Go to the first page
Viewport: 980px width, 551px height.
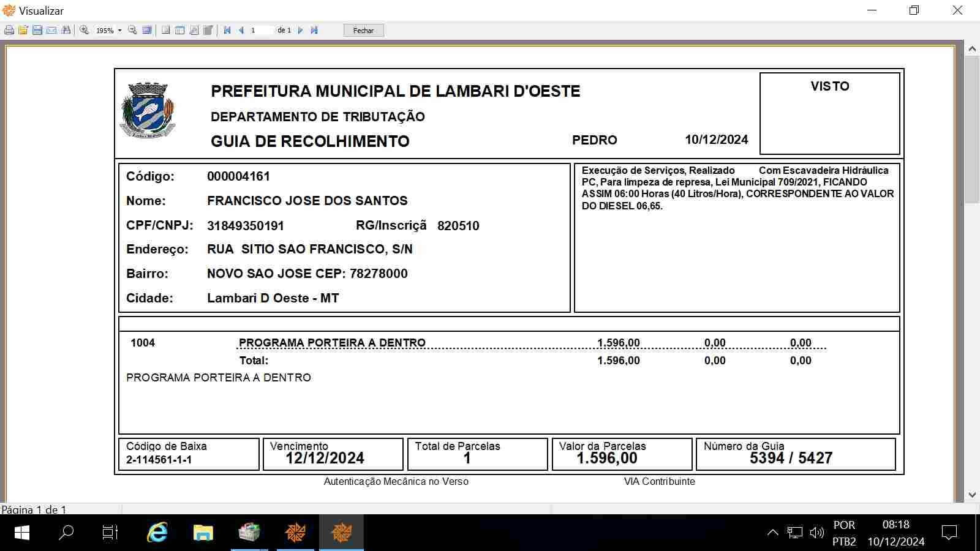[227, 30]
